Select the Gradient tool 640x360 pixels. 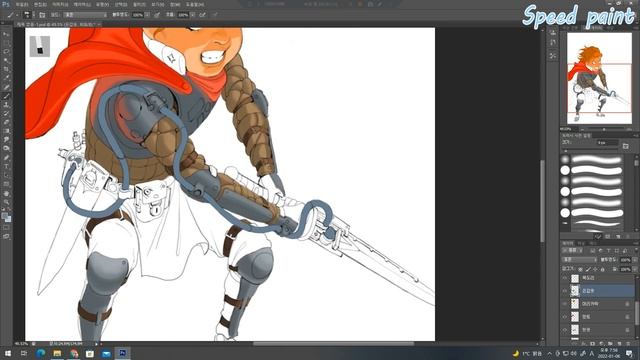click(6, 131)
